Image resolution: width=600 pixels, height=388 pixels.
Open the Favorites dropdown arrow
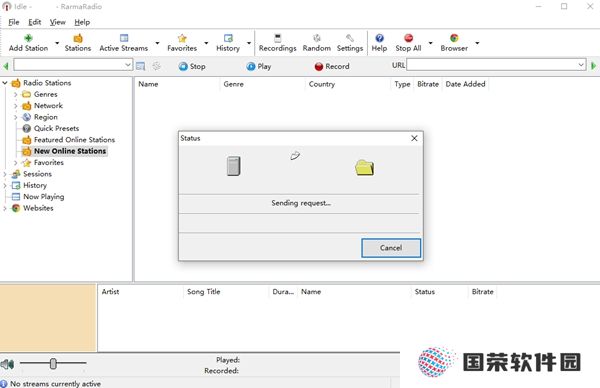point(206,42)
